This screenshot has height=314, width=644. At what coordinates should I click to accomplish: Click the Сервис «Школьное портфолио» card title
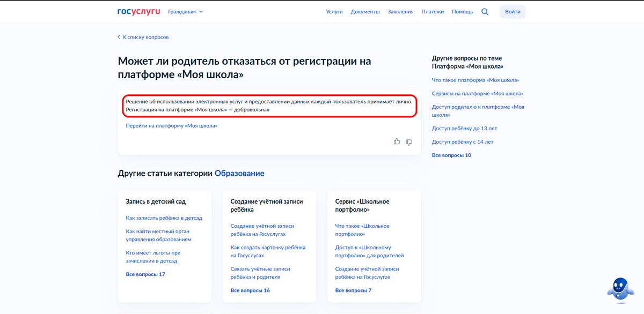[362, 205]
